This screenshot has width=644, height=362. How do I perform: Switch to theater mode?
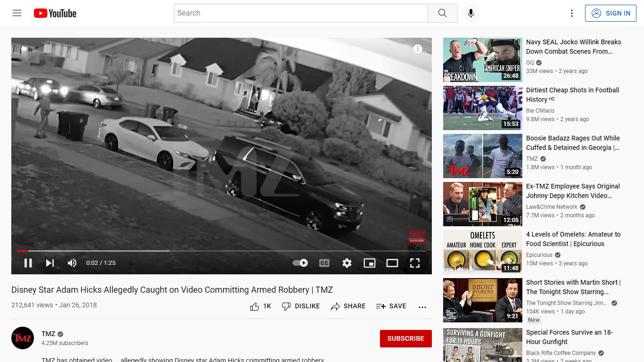pyautogui.click(x=392, y=263)
